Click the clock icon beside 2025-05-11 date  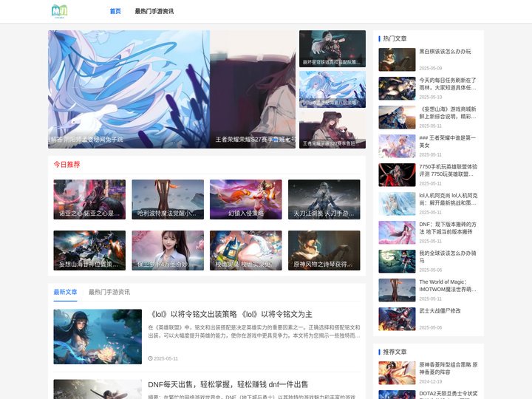click(150, 358)
